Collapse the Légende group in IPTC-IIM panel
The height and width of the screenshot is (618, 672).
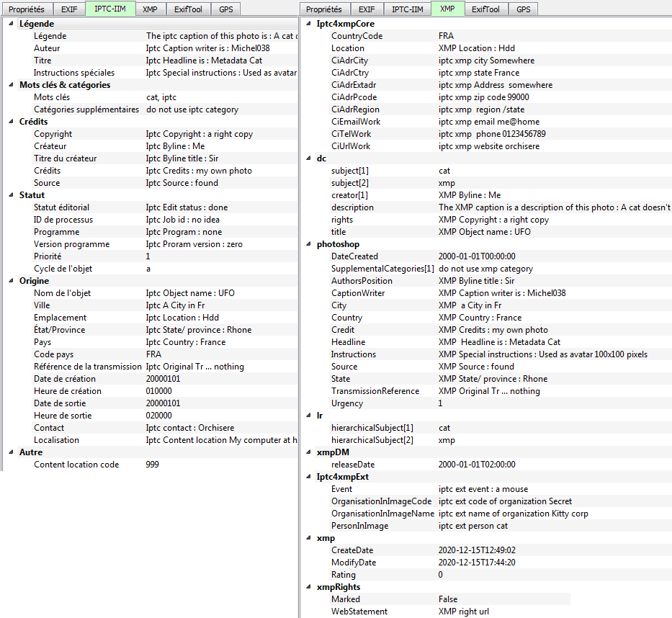tap(11, 24)
